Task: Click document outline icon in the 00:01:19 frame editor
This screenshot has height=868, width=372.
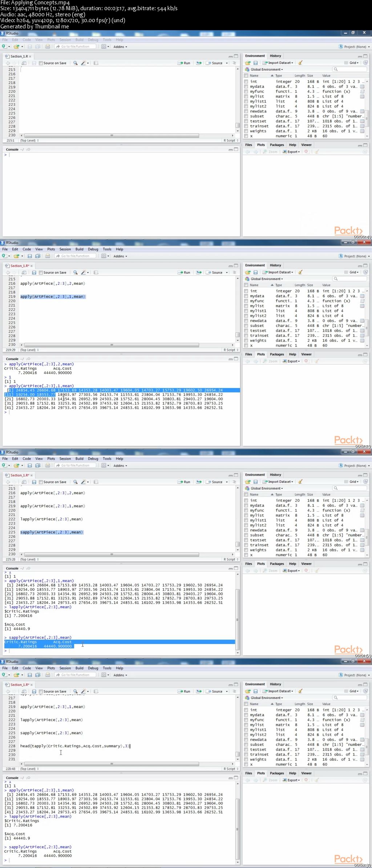Action: coord(234,272)
